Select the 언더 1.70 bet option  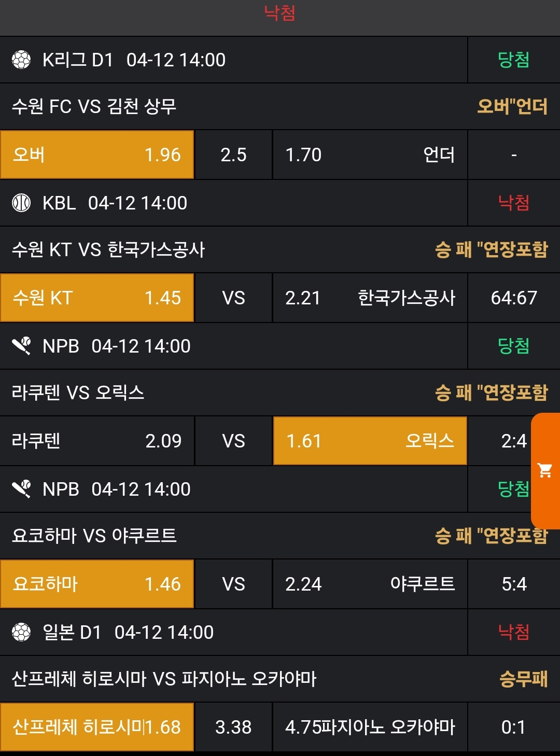(370, 155)
